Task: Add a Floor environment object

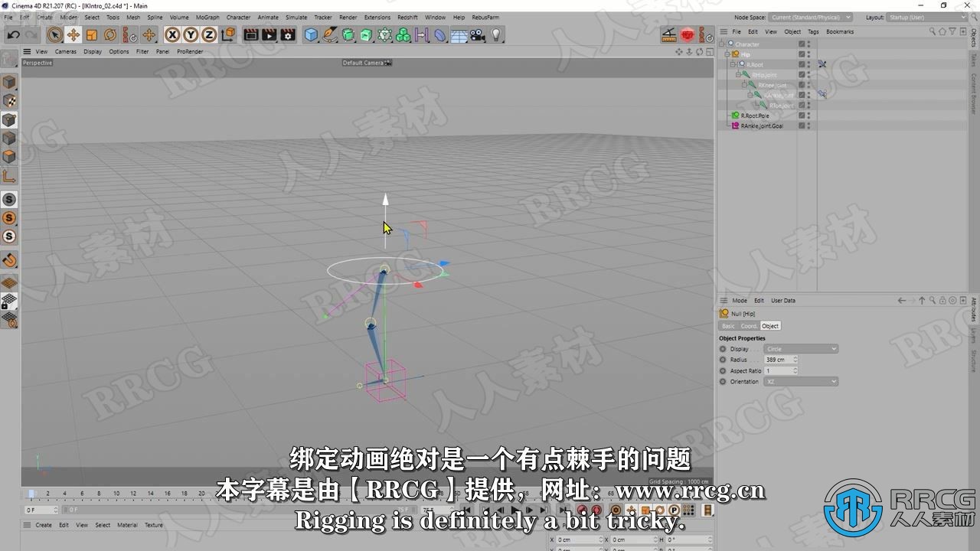Action: (x=459, y=34)
